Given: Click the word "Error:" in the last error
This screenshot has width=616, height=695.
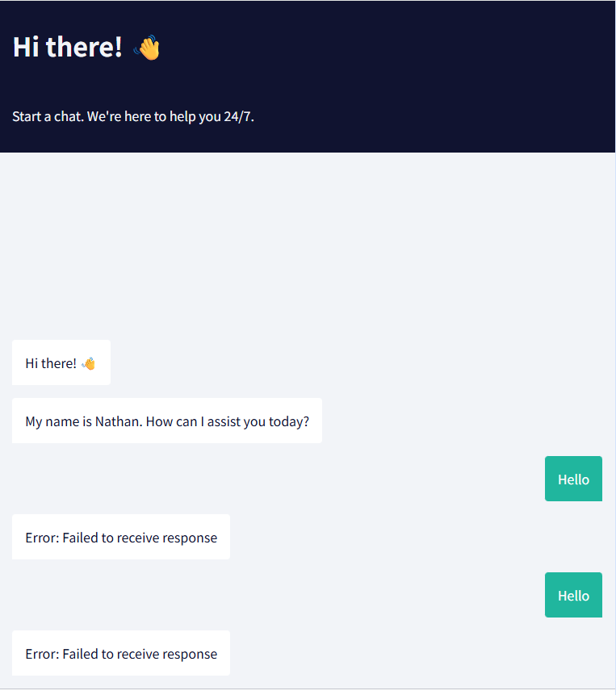Looking at the screenshot, I should click(42, 654).
